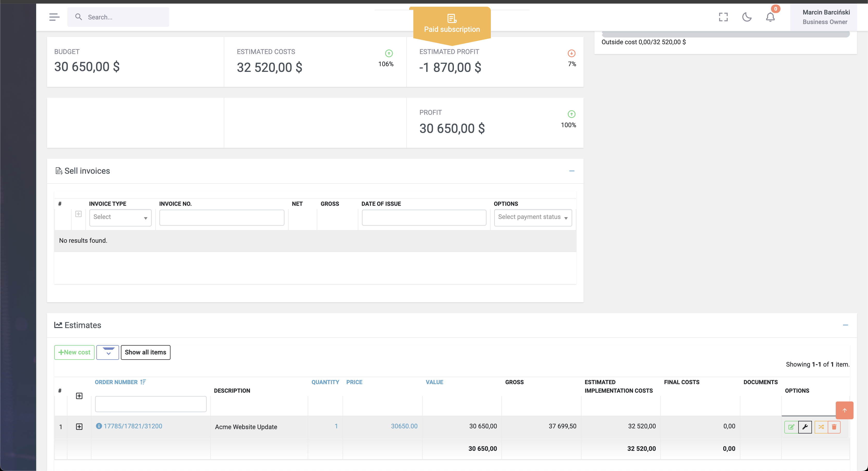This screenshot has width=868, height=471.
Task: Switch to dark mode using moon icon
Action: click(747, 17)
